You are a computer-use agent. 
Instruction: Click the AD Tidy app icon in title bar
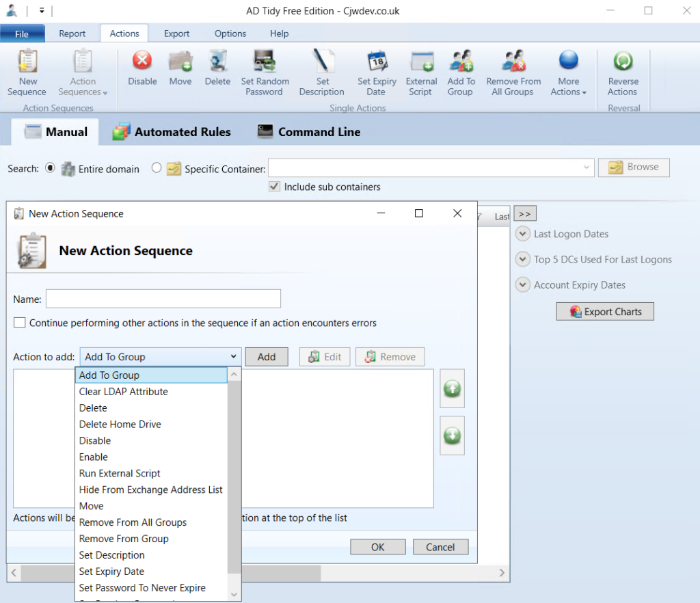pos(12,10)
